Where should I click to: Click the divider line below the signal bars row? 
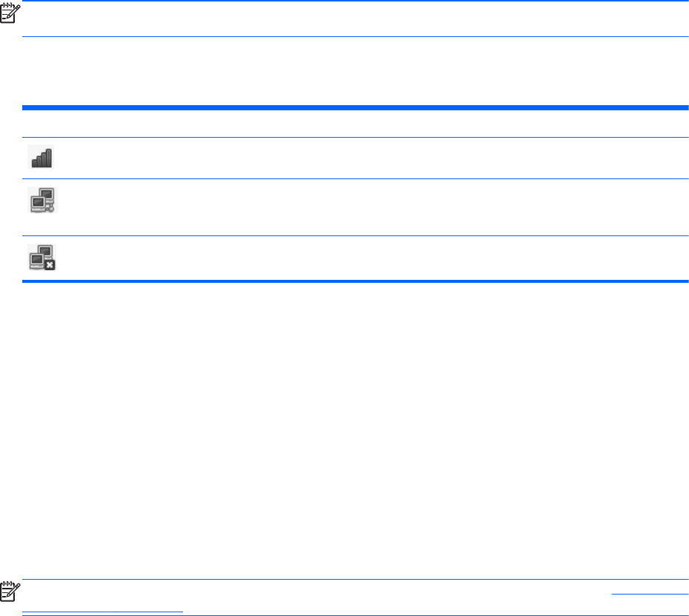(356, 178)
